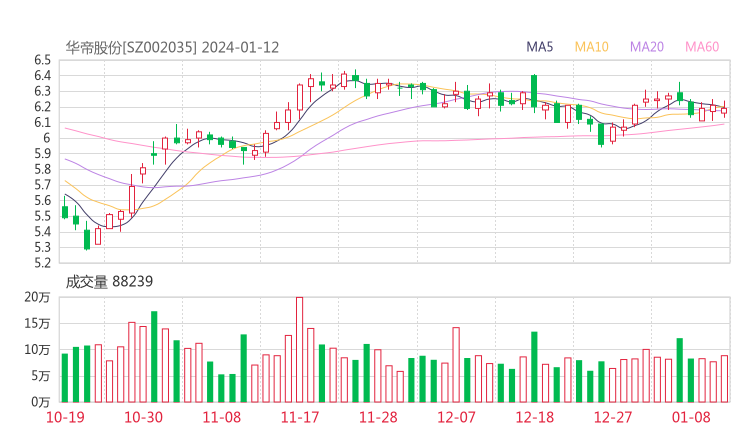Viewport: 740px width, 440px height.
Task: Click the 5.2 price axis label
Action: click(x=42, y=263)
